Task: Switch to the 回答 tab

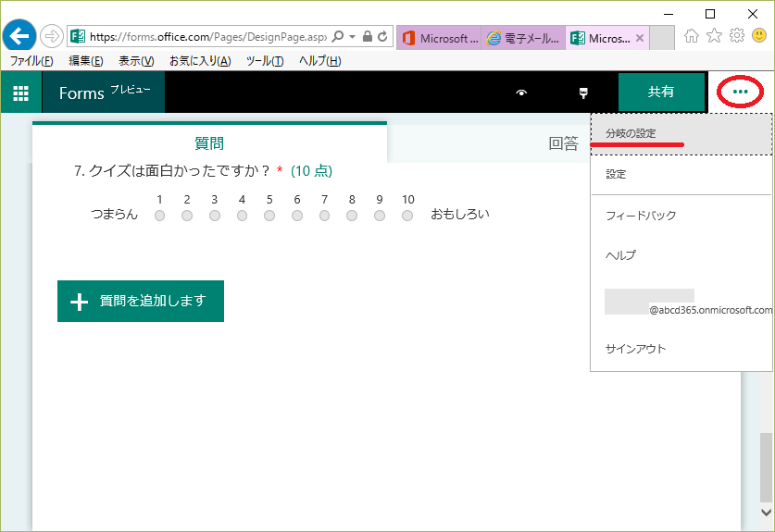Action: pos(563,143)
